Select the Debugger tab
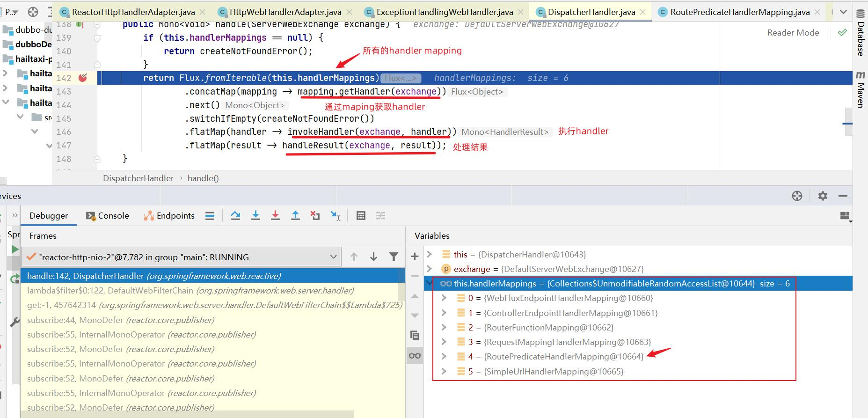The width and height of the screenshot is (868, 418). pos(49,215)
